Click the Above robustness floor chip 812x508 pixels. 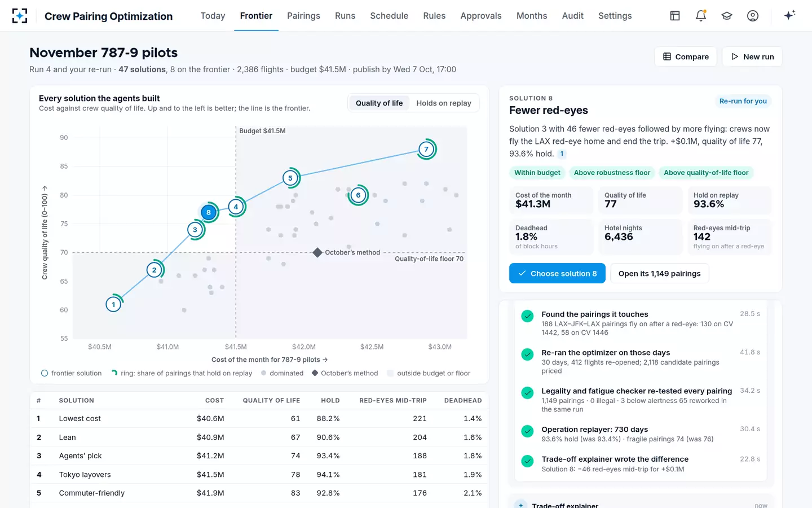(612, 173)
